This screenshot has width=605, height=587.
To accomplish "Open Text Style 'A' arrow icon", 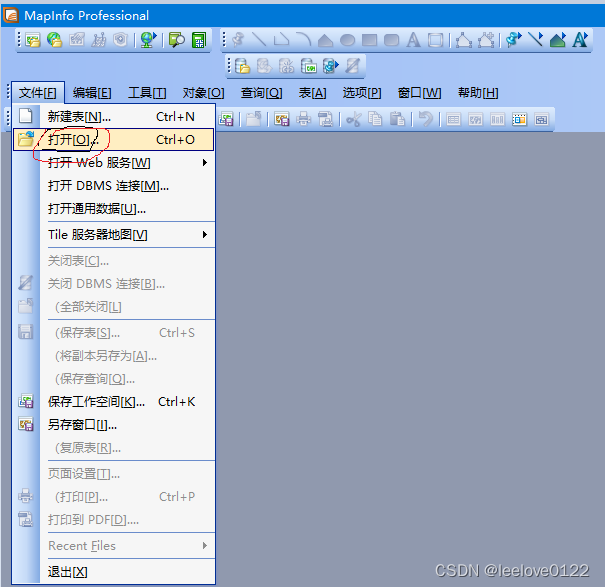I will click(x=580, y=40).
